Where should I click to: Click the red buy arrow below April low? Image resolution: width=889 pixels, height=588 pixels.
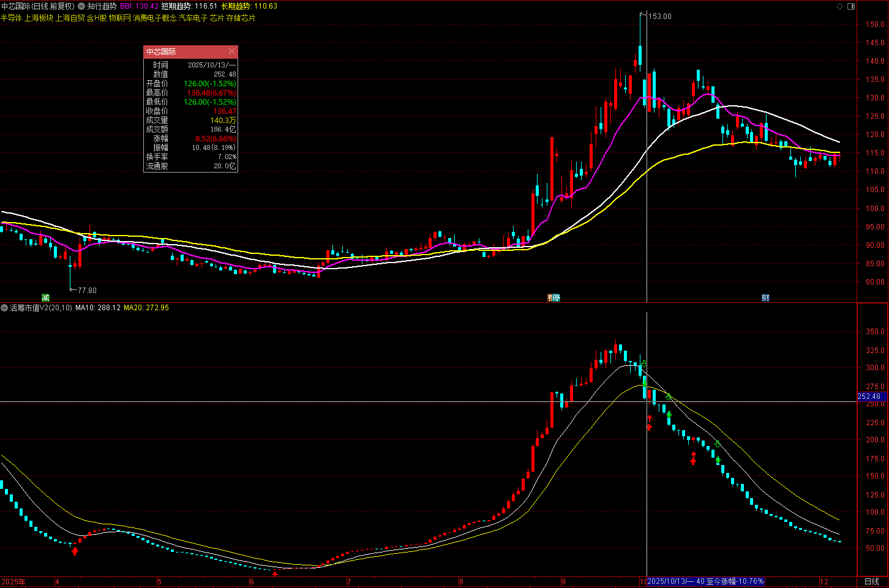coord(75,551)
